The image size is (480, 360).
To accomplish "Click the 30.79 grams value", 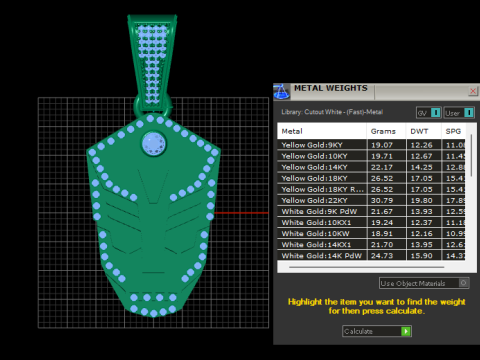I will pyautogui.click(x=382, y=200).
